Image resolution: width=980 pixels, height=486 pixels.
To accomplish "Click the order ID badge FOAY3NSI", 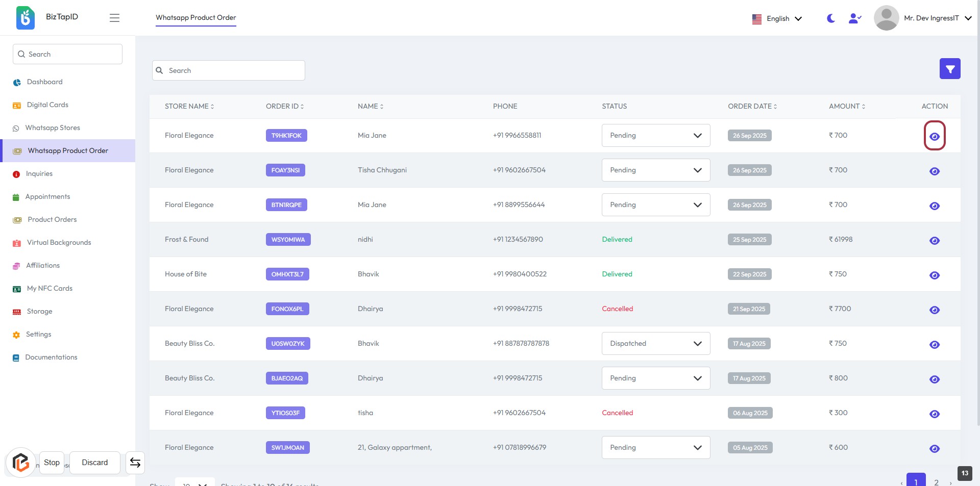I will coord(285,170).
